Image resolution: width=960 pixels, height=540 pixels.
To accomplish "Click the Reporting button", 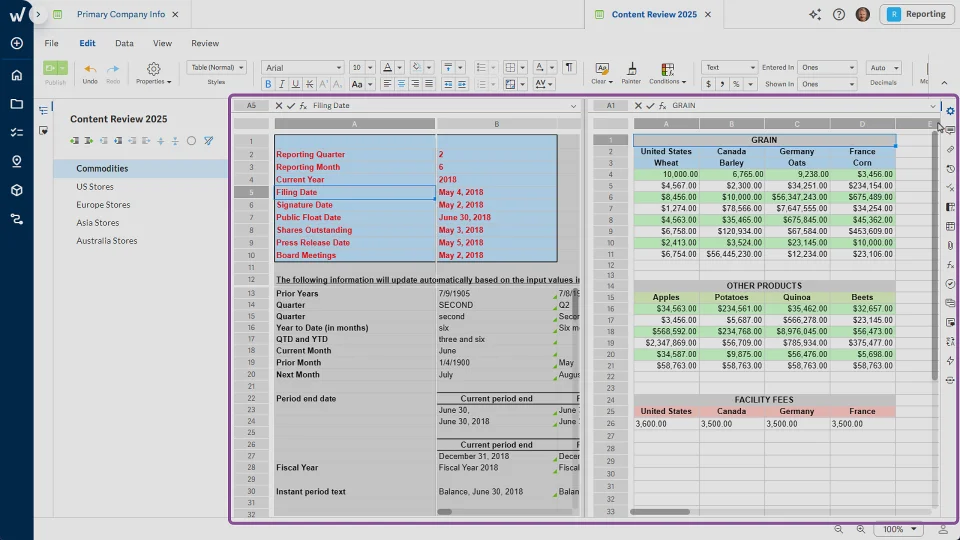I will pyautogui.click(x=917, y=14).
